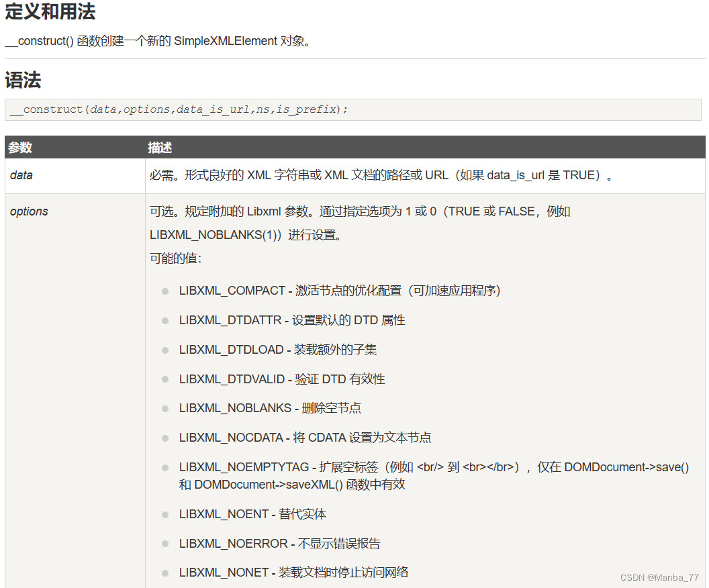The image size is (709, 588).
Task: Click the line LIBXML_NOBLANKS(1)）进行设置
Action: coord(246,235)
